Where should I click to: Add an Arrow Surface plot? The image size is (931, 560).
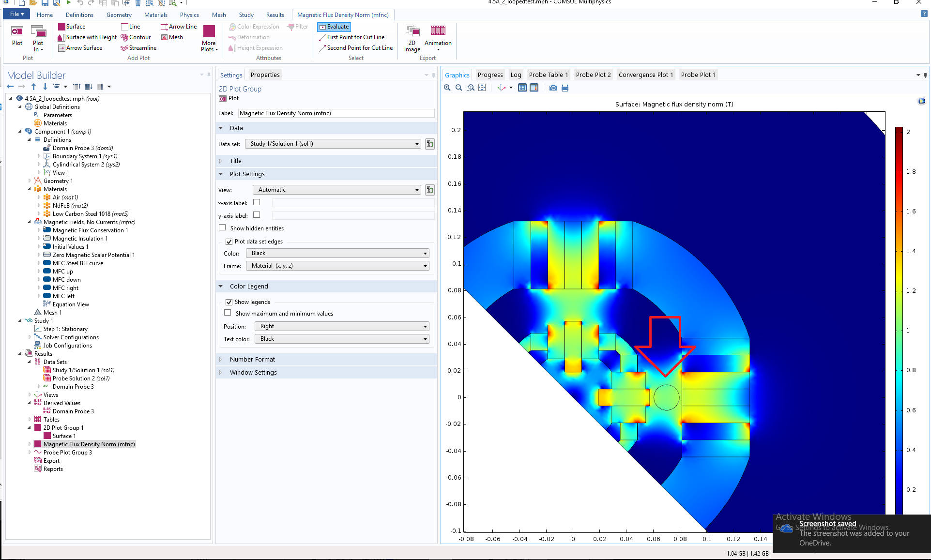pos(80,48)
